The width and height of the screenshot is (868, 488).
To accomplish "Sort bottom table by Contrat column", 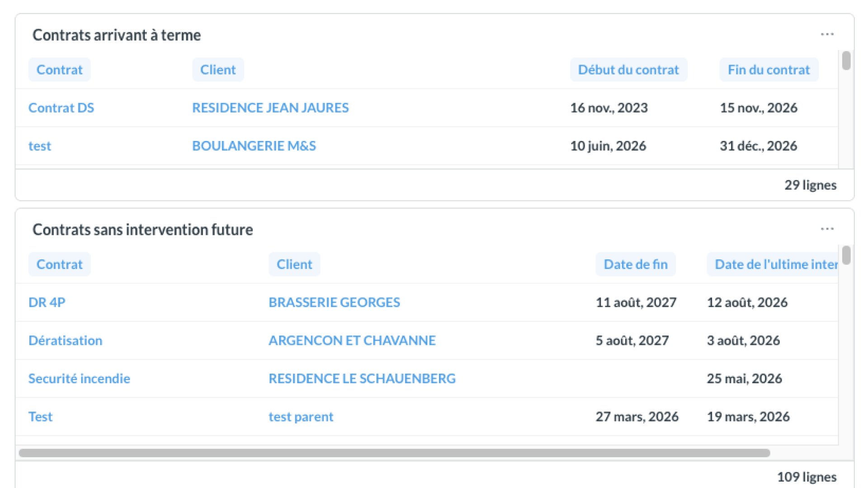I will (59, 264).
